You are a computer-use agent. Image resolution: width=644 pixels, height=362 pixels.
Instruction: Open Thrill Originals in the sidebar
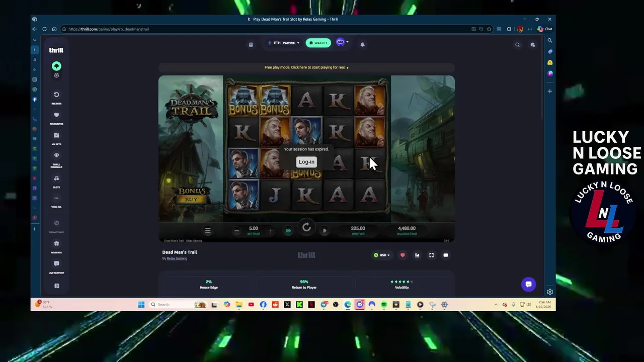pyautogui.click(x=56, y=159)
